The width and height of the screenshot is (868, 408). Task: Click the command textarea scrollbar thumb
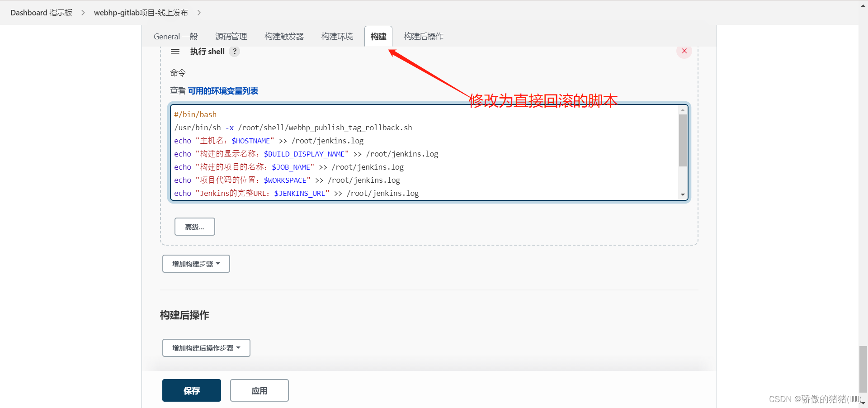pos(683,140)
